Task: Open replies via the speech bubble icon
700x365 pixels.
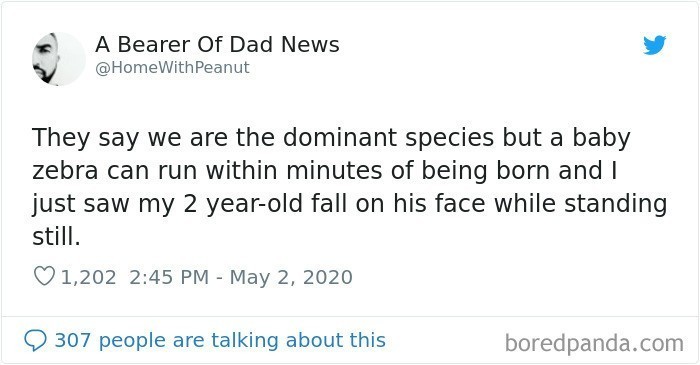Action: pos(35,340)
